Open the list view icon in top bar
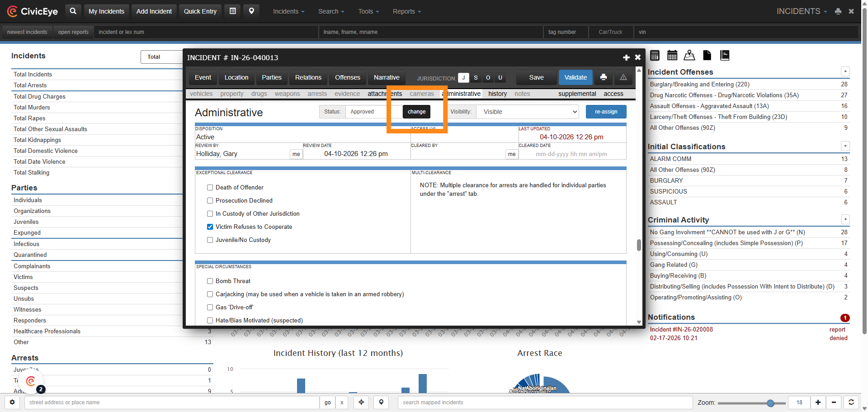868x412 pixels. pyautogui.click(x=233, y=11)
